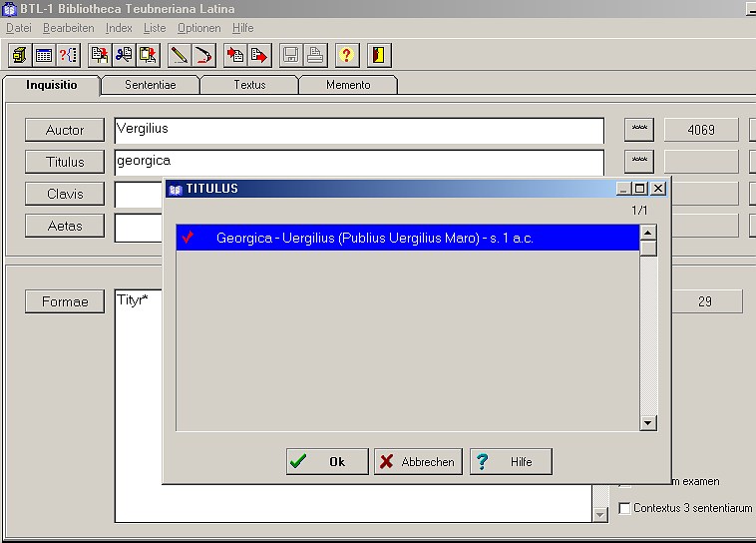The height and width of the screenshot is (543, 756).
Task: Select the Georgica - Uergilius list entry
Action: [x=408, y=238]
